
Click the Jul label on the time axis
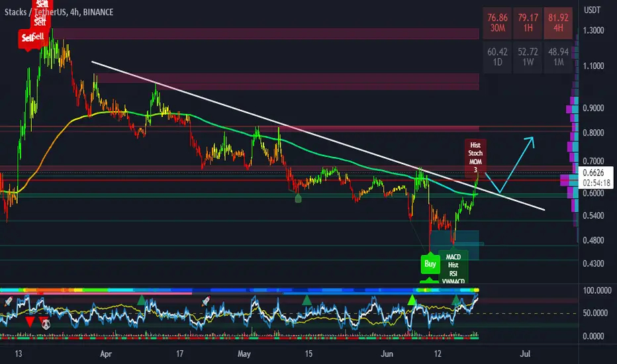(x=525, y=354)
